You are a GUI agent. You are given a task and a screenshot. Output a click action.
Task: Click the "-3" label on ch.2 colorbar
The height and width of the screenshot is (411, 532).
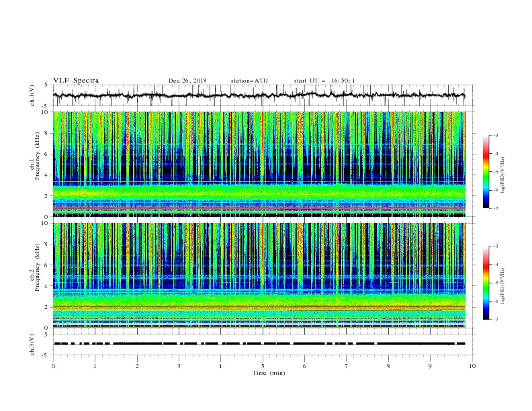[495, 246]
